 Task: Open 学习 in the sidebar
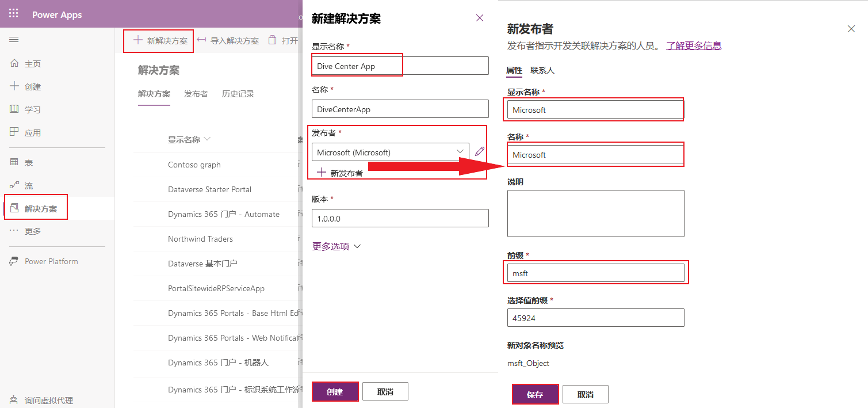tap(26, 110)
